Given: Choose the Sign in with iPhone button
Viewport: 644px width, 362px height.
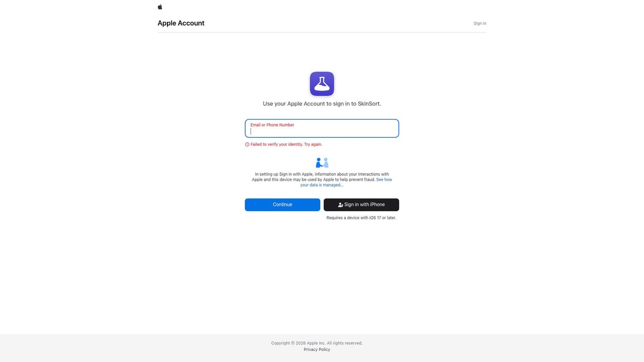Looking at the screenshot, I should pyautogui.click(x=361, y=205).
